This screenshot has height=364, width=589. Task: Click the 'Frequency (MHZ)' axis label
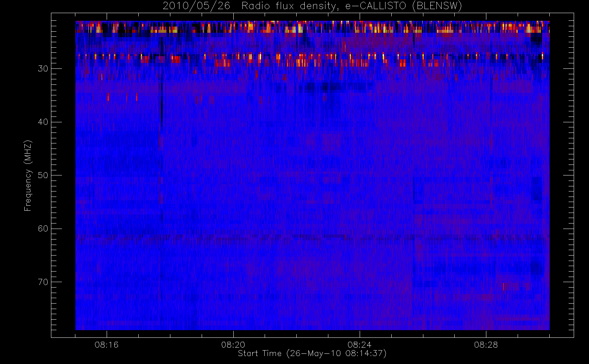pos(28,175)
